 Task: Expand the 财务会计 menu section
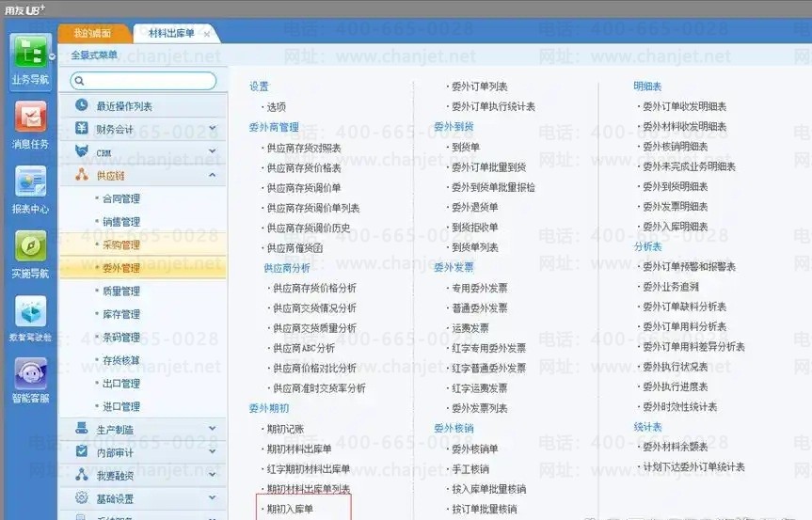(x=213, y=129)
